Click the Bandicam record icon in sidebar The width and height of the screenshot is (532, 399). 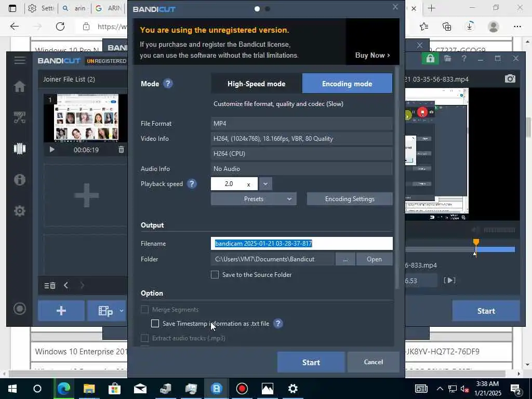20,309
